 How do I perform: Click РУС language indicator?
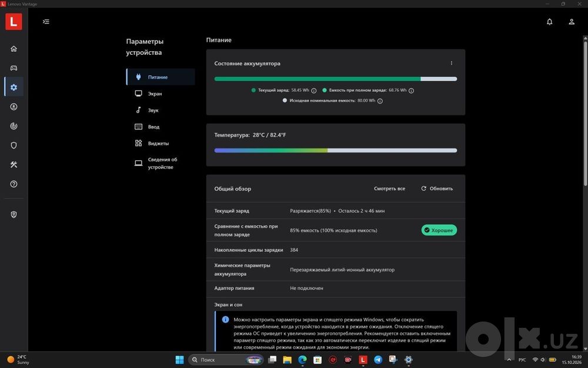pyautogui.click(x=522, y=360)
